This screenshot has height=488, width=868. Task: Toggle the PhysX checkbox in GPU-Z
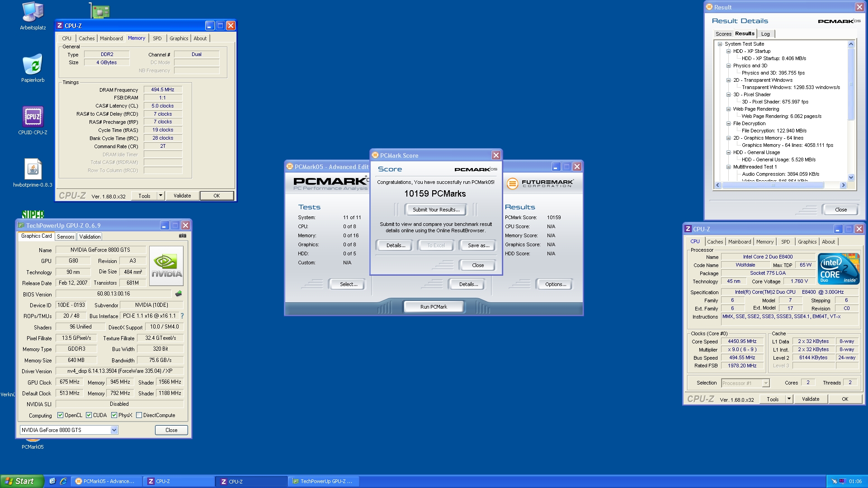[x=114, y=415]
